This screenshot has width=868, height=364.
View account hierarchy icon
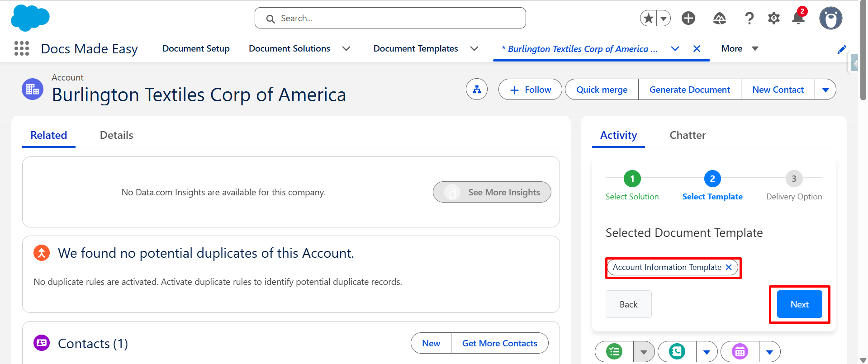[x=477, y=90]
